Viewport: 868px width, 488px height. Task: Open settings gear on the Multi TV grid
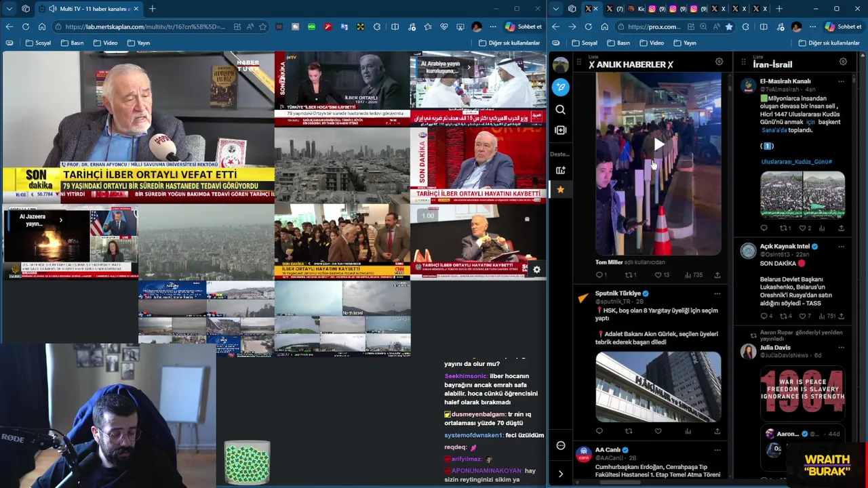(x=536, y=270)
